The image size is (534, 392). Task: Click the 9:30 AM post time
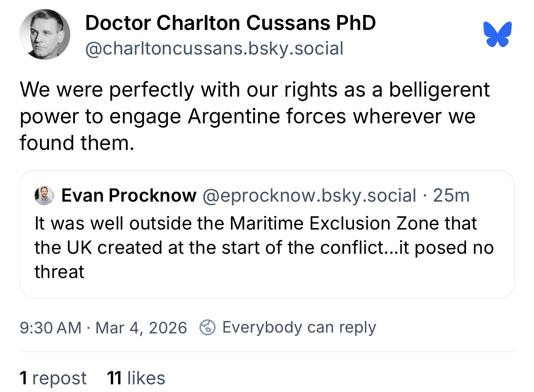51,328
